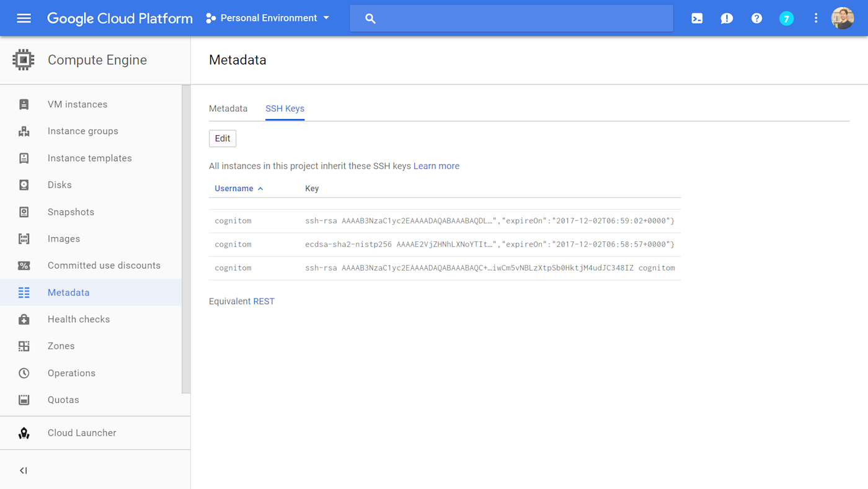
Task: Switch to the SSH Keys tab
Action: (x=285, y=109)
